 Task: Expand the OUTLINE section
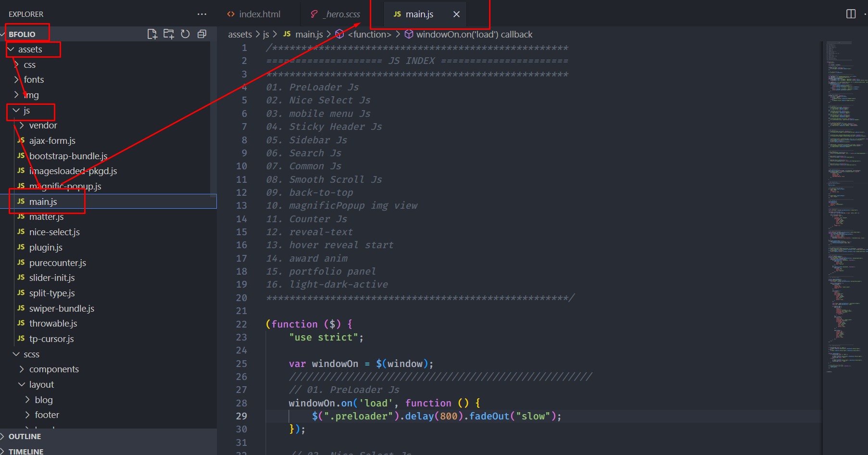(25, 436)
